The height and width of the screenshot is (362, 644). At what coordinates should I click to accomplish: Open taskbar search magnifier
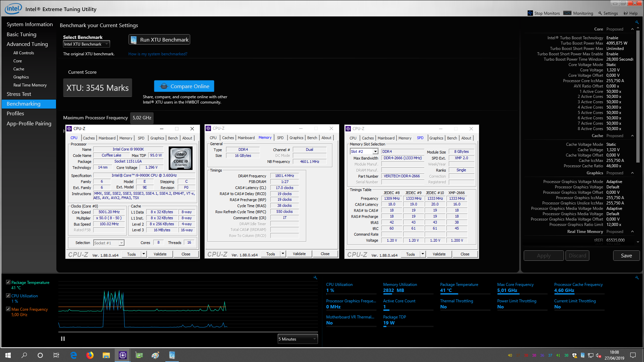(x=24, y=355)
